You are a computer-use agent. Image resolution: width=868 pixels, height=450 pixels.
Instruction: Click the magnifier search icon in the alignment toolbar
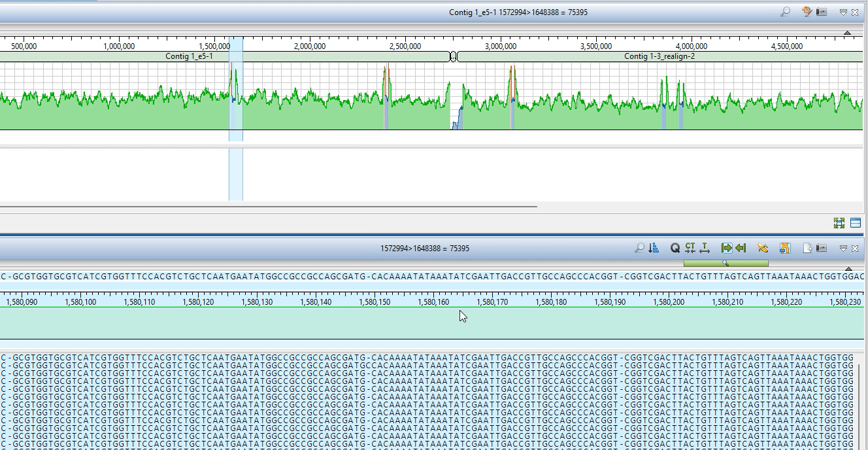coord(639,248)
